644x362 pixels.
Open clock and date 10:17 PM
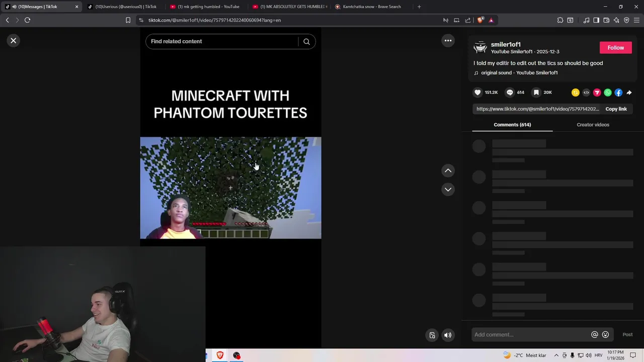coord(616,355)
